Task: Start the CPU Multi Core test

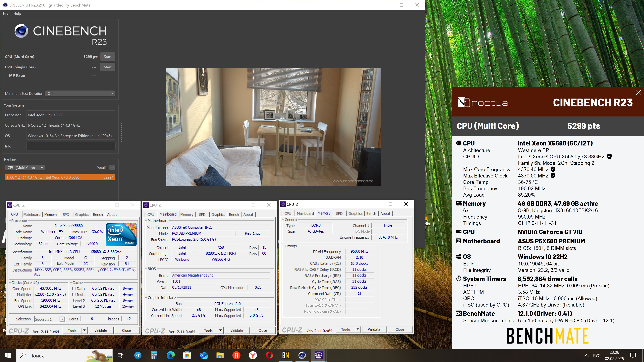Action: (x=108, y=57)
